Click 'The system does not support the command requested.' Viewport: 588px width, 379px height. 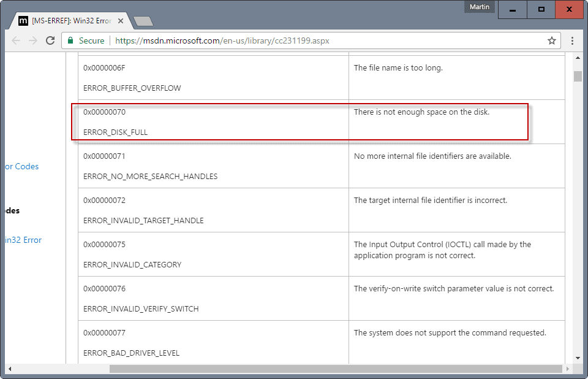tap(450, 333)
